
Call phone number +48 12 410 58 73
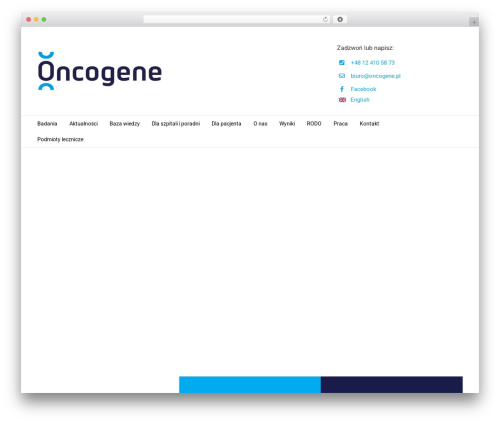pos(372,63)
